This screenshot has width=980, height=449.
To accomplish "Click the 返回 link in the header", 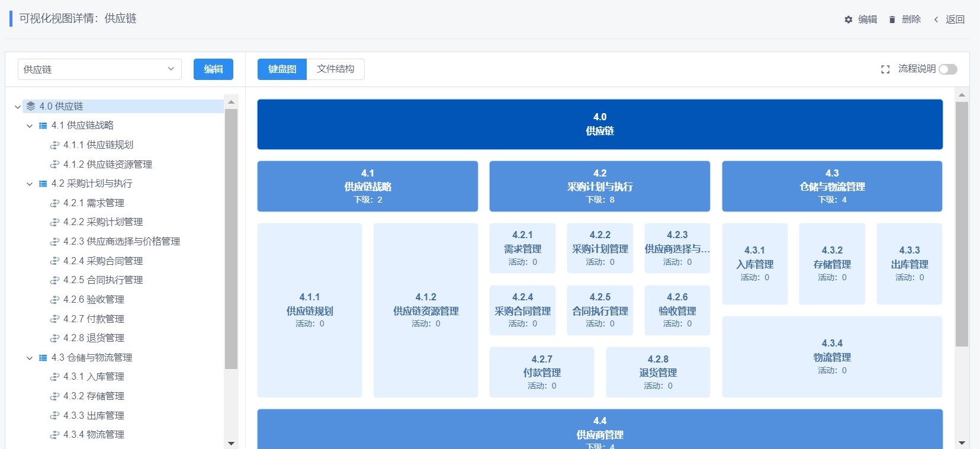I will click(955, 20).
